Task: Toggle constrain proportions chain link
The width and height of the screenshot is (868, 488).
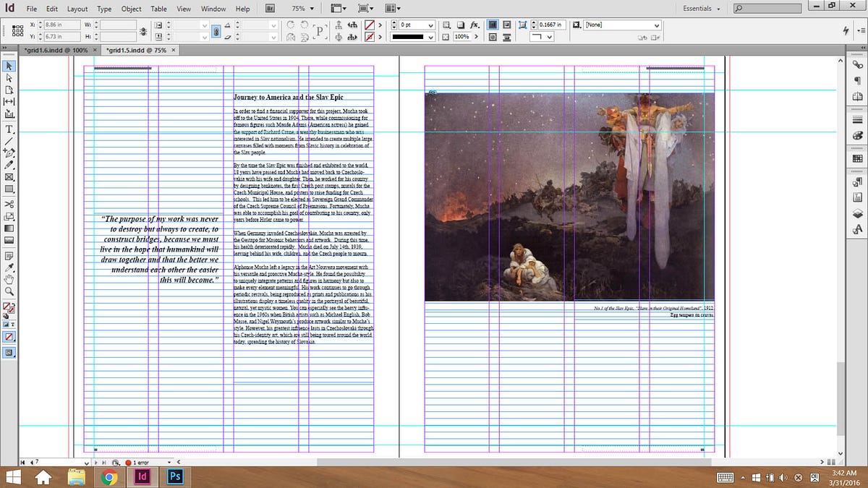Action: (144, 30)
